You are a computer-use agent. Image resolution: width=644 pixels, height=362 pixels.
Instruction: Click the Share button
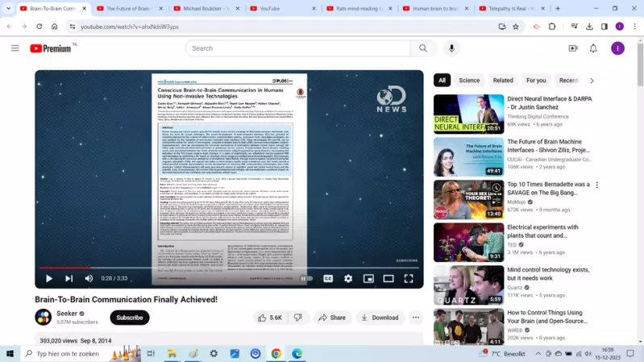332,318
